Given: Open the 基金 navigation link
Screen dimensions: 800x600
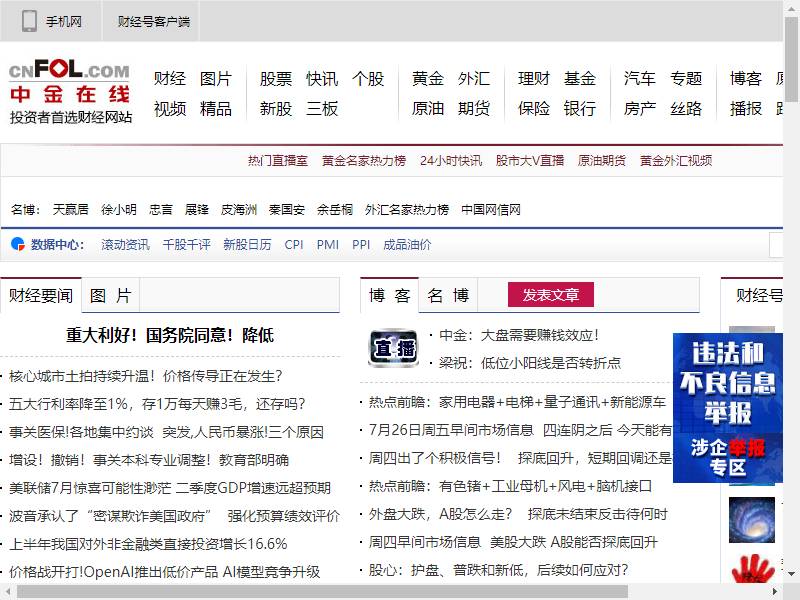Looking at the screenshot, I should click(x=580, y=79).
